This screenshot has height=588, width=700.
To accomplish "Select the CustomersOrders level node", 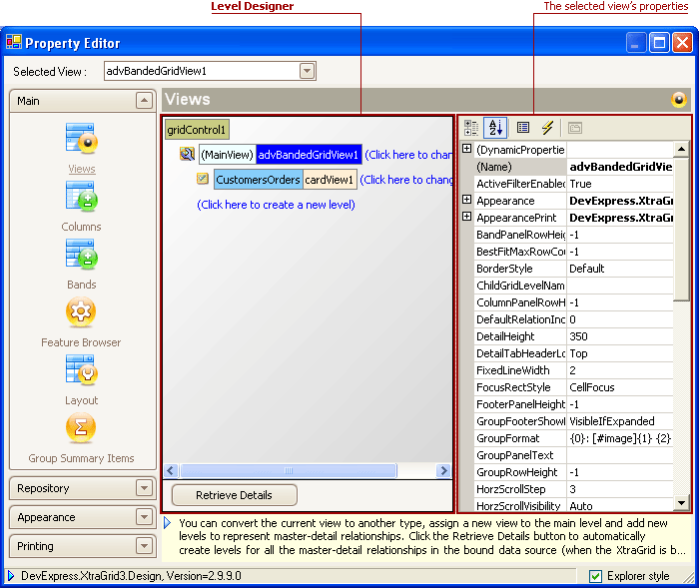I will pyautogui.click(x=258, y=180).
